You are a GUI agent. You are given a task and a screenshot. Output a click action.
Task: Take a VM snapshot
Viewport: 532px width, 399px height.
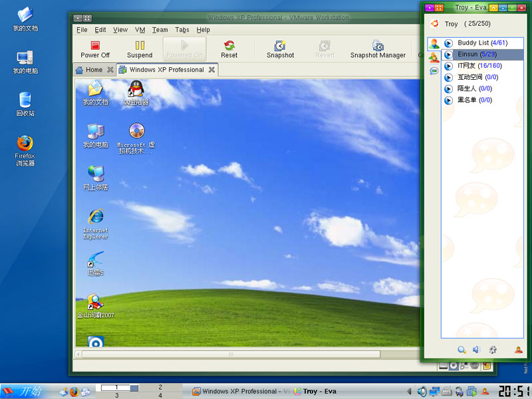280,49
